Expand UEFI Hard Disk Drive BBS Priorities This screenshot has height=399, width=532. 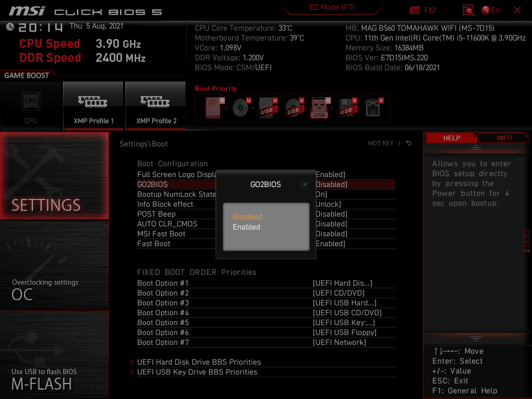(199, 362)
